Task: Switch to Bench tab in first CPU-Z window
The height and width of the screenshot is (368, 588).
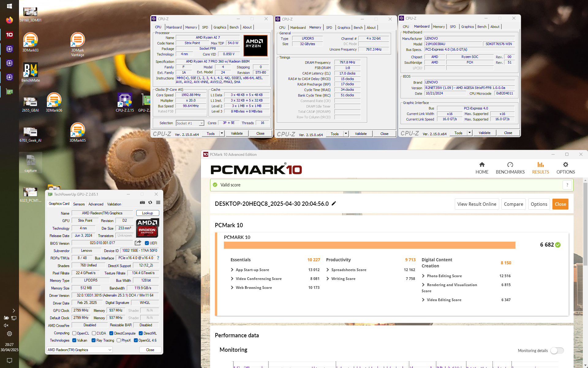Action: [x=234, y=27]
